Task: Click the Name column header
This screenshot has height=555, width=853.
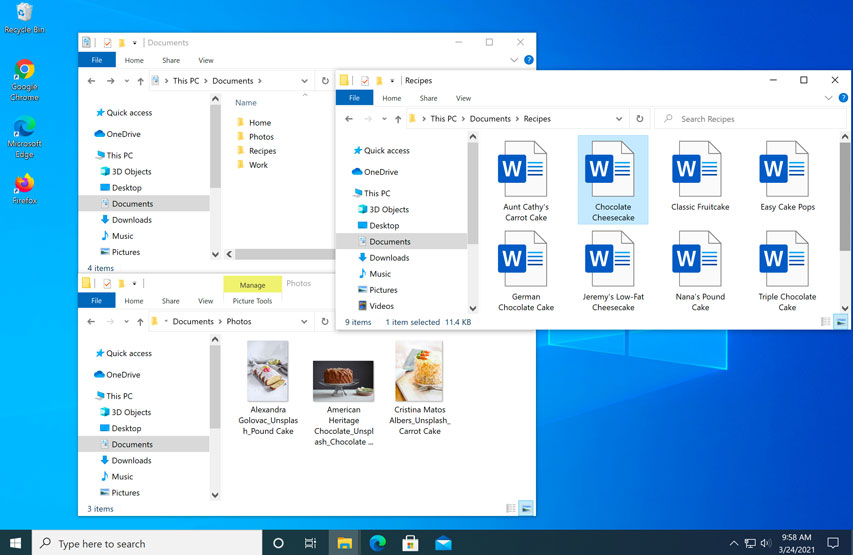Action: click(x=246, y=103)
